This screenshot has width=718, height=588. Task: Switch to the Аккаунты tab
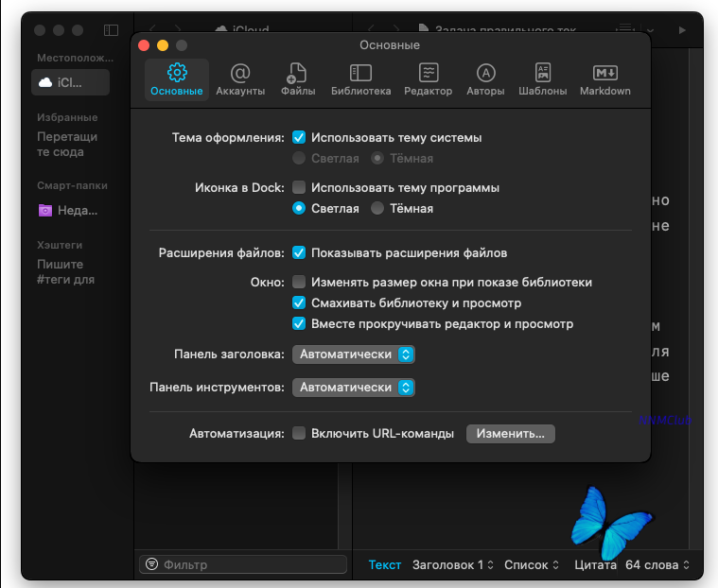pos(240,80)
